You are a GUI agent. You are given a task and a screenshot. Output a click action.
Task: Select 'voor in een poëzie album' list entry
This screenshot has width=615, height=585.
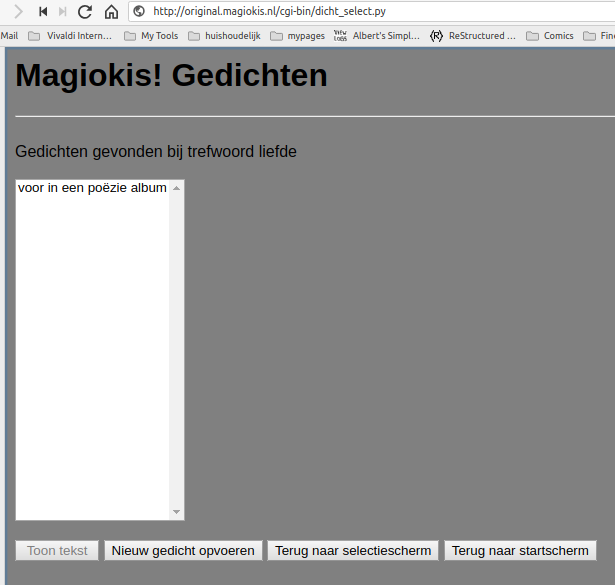click(93, 188)
